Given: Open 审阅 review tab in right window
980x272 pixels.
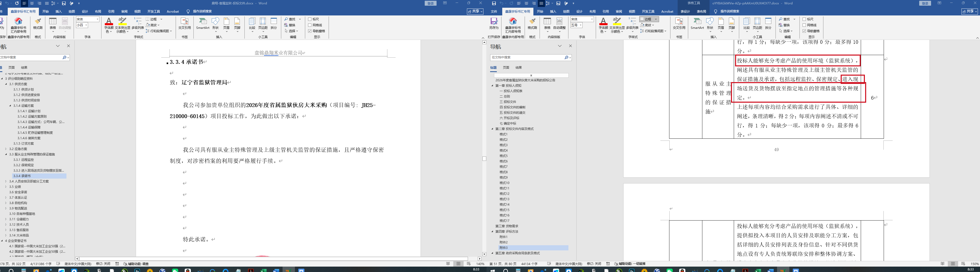Looking at the screenshot, I should 619,12.
